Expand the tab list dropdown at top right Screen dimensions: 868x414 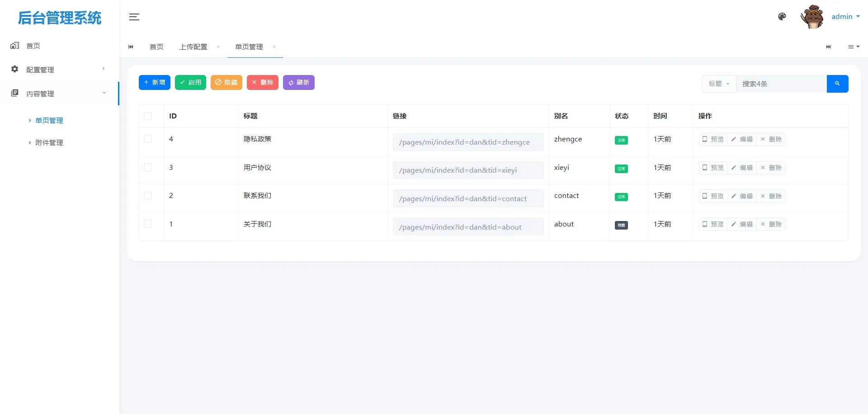point(854,47)
